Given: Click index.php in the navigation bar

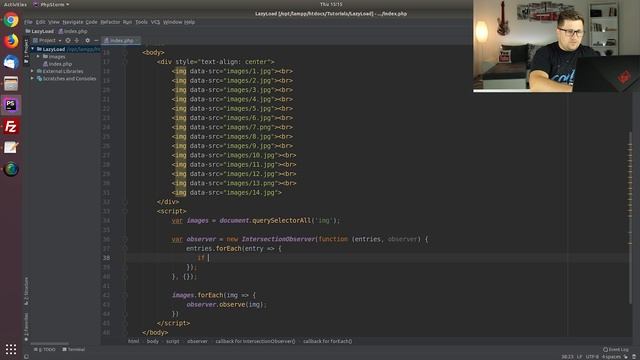Looking at the screenshot, I should coord(73,31).
